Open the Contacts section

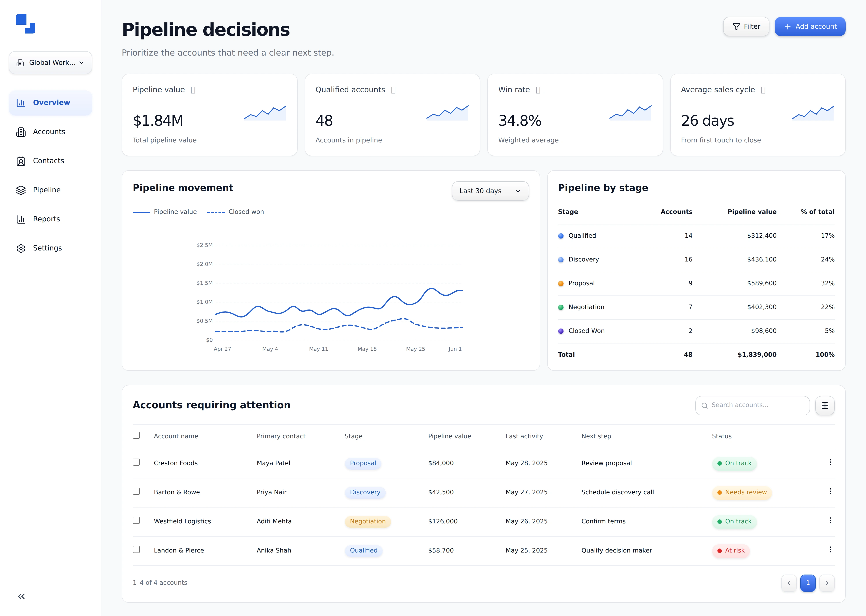pos(50,161)
